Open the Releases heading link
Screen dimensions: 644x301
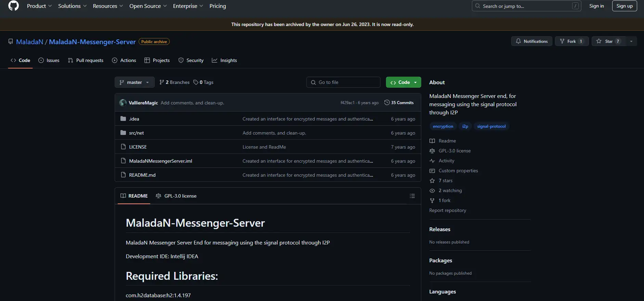[x=440, y=229]
